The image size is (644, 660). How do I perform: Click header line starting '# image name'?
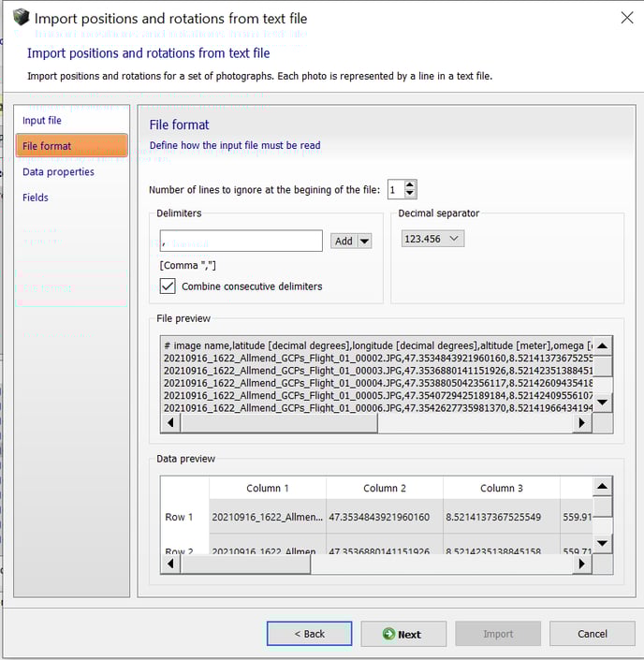click(378, 346)
